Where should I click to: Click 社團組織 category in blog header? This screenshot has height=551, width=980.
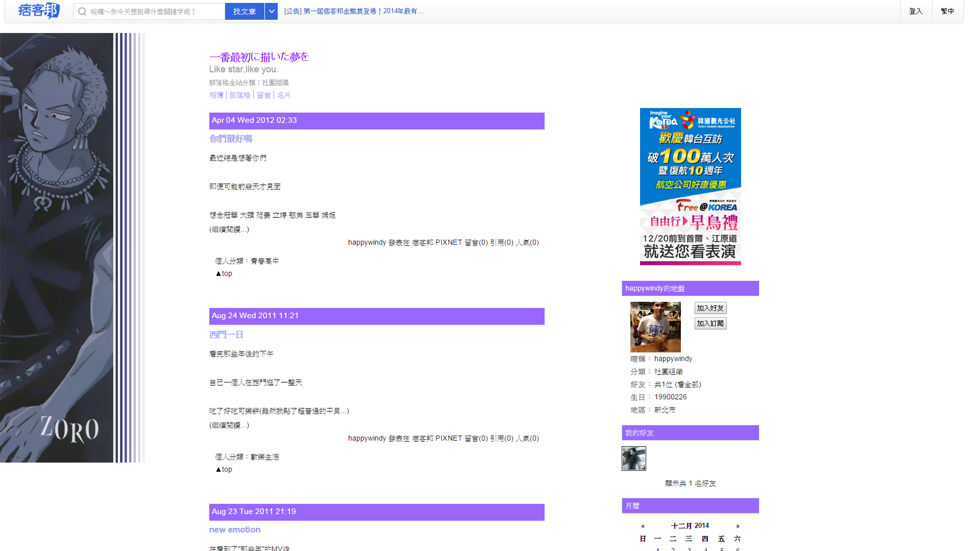pos(275,83)
